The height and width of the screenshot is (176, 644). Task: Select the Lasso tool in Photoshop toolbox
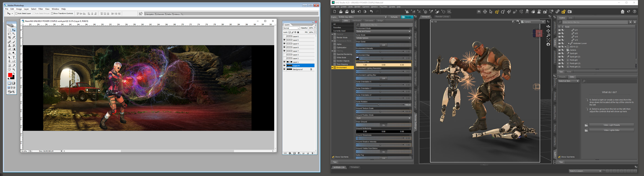(9, 33)
